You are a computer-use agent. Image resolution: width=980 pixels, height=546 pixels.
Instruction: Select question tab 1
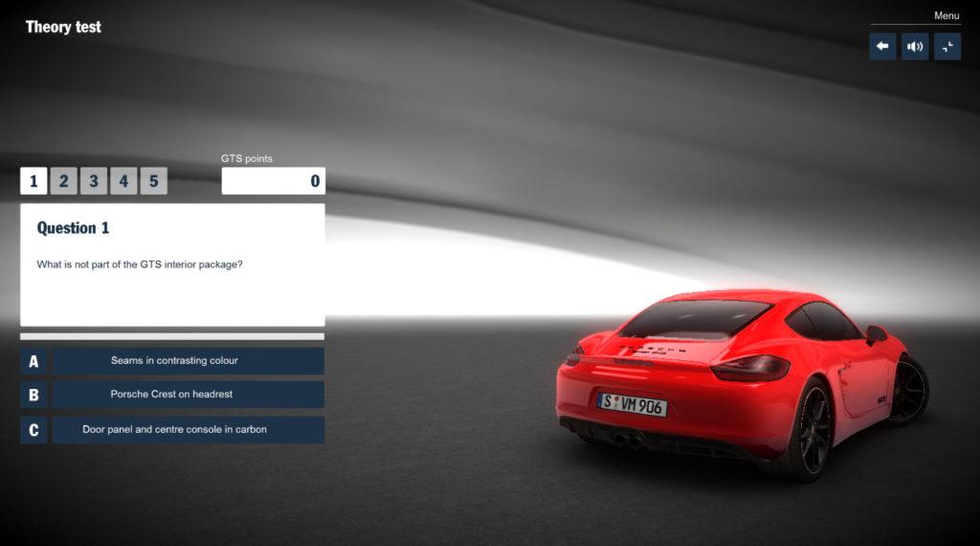[33, 181]
